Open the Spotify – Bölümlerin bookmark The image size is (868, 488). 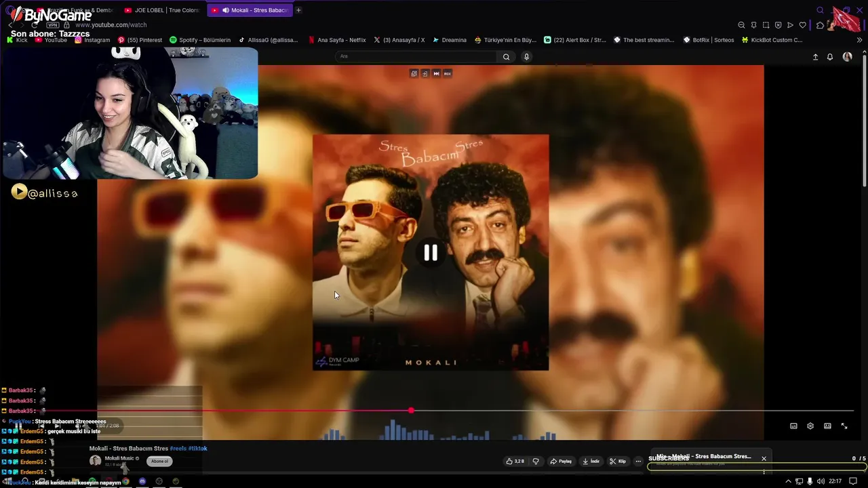[x=200, y=40]
